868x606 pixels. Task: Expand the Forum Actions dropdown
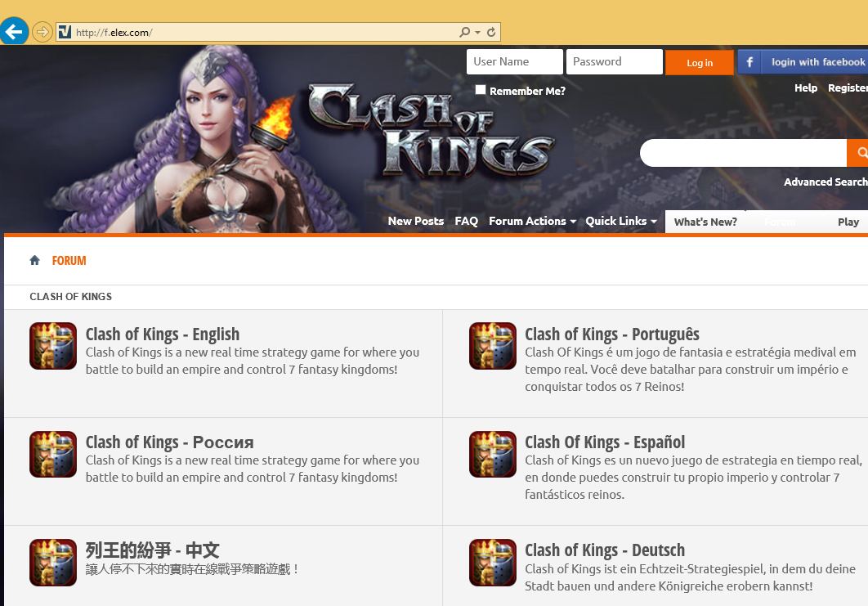tap(532, 221)
